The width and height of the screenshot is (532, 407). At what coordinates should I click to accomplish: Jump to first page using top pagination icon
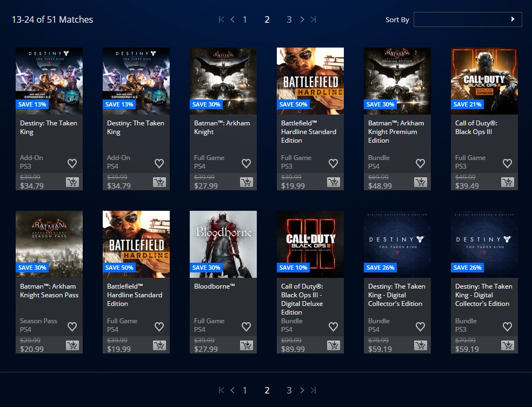pos(221,19)
